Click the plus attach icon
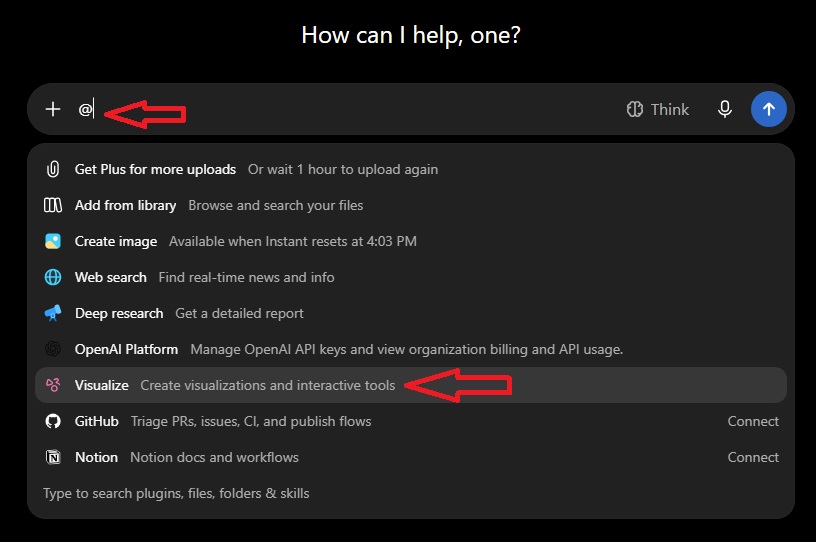This screenshot has height=542, width=816. pos(53,109)
